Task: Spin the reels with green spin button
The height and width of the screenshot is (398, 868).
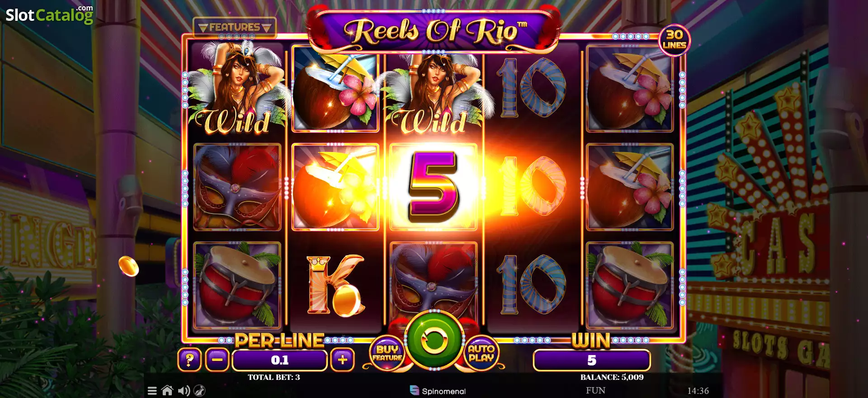Action: click(434, 340)
